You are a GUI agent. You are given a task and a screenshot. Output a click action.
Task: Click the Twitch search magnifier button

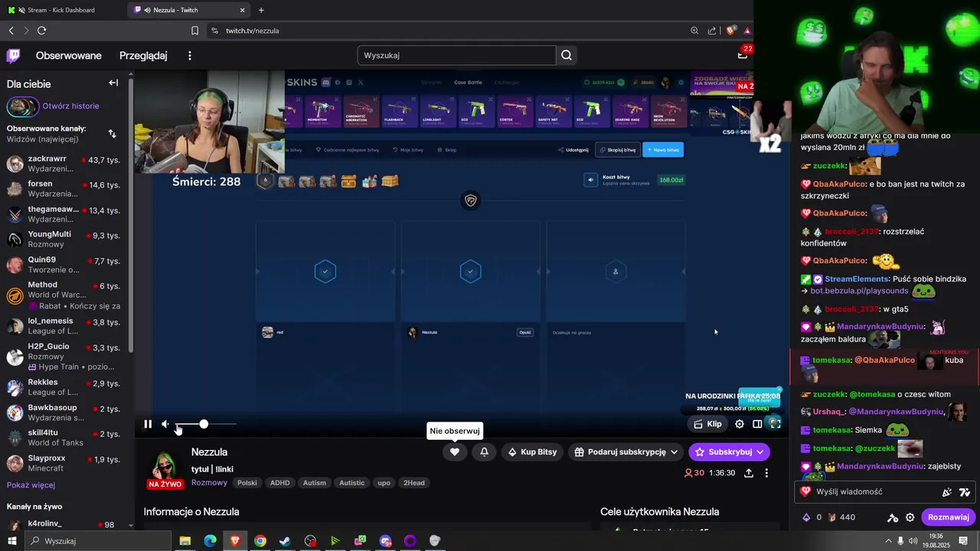point(567,55)
